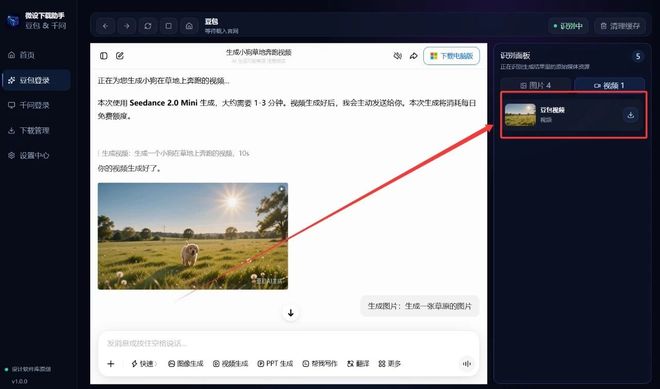Open the 快速 mode dropdown
This screenshot has width=660, height=389.
tap(144, 364)
